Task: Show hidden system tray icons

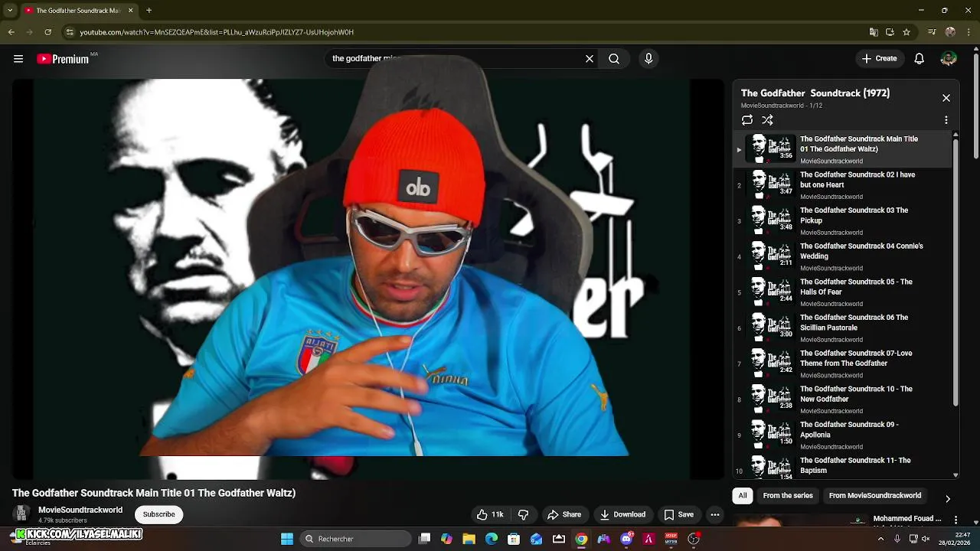Action: tap(880, 539)
